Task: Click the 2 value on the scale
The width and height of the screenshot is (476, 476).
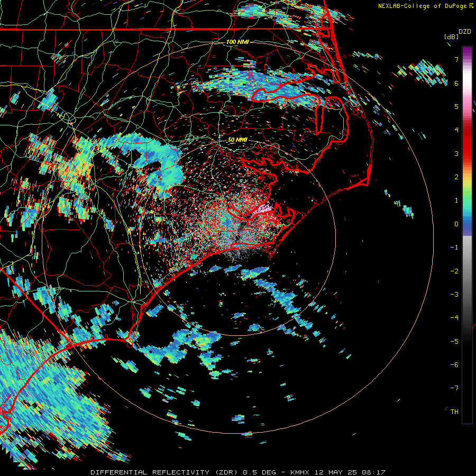Action: (x=456, y=177)
